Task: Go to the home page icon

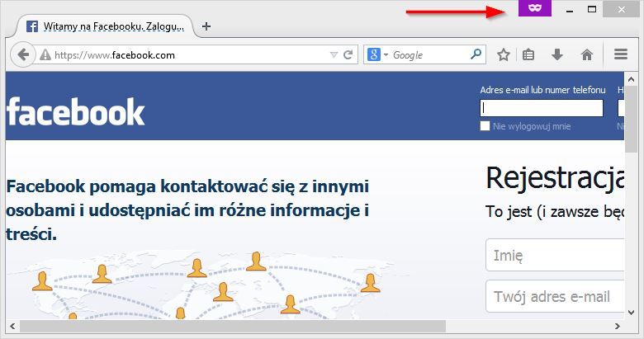Action: (587, 54)
